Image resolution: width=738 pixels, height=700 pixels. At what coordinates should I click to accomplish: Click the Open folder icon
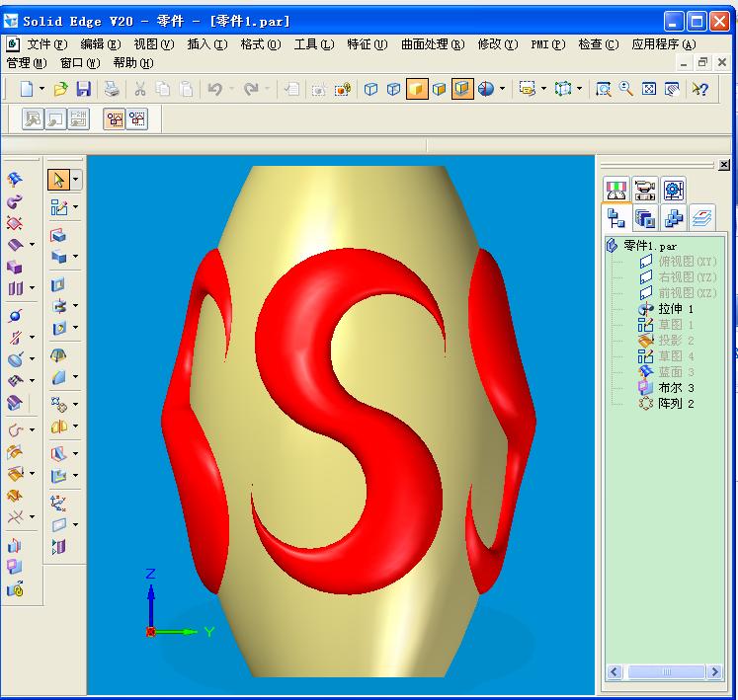60,89
